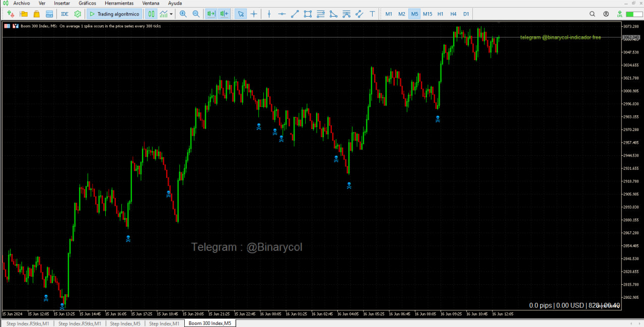This screenshot has width=644, height=327.
Task: Click the red-white icon beside chart title
Action: point(16,26)
